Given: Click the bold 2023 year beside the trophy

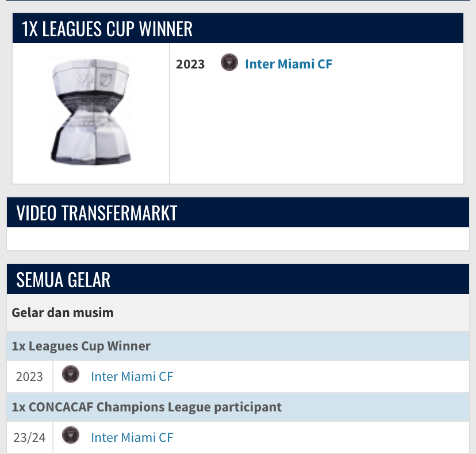Looking at the screenshot, I should tap(190, 64).
